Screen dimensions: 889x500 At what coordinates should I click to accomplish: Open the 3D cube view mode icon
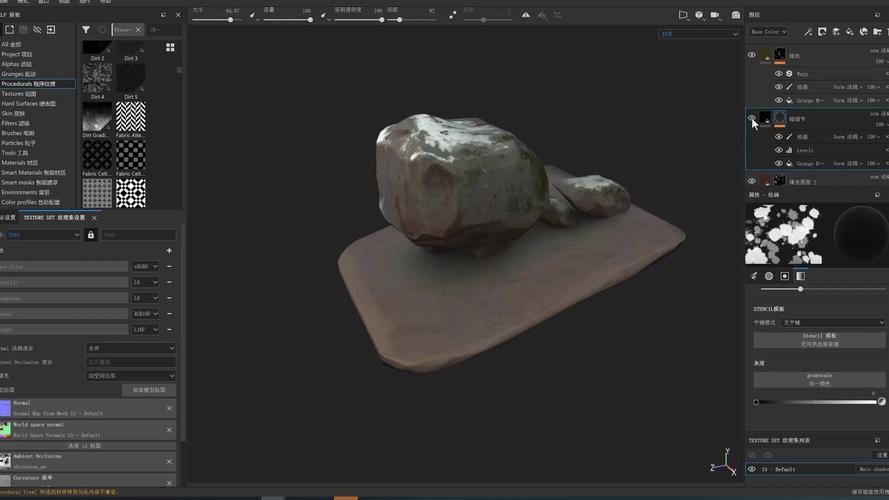(699, 15)
